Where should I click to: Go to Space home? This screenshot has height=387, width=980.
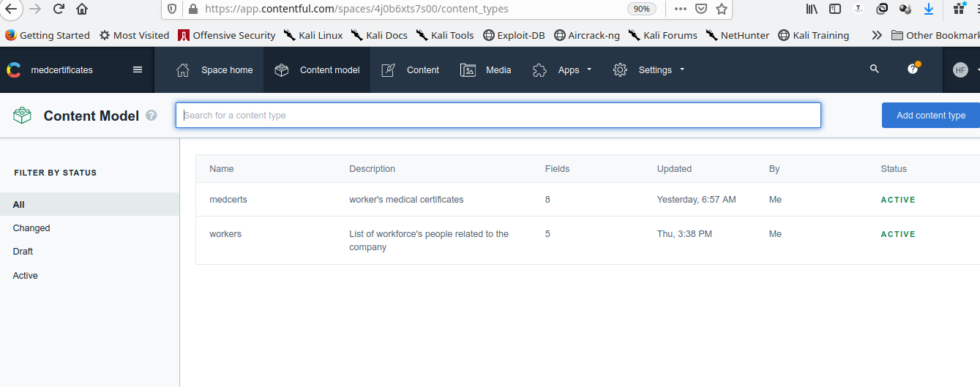[214, 70]
